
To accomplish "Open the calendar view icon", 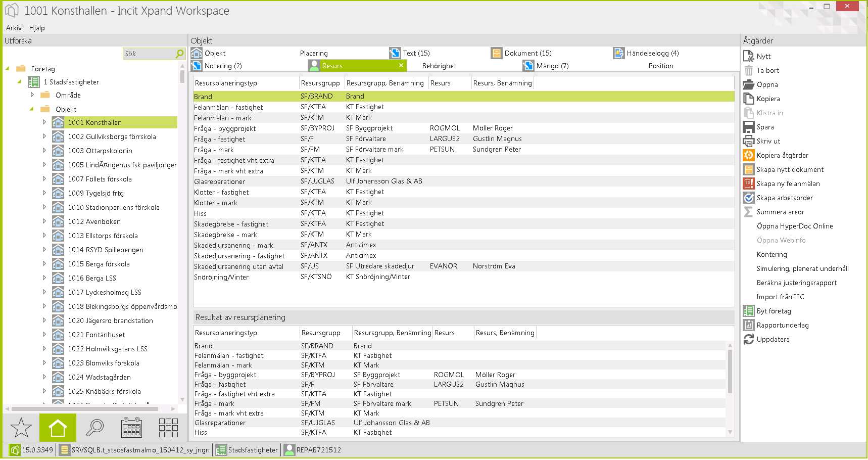I will click(x=131, y=428).
